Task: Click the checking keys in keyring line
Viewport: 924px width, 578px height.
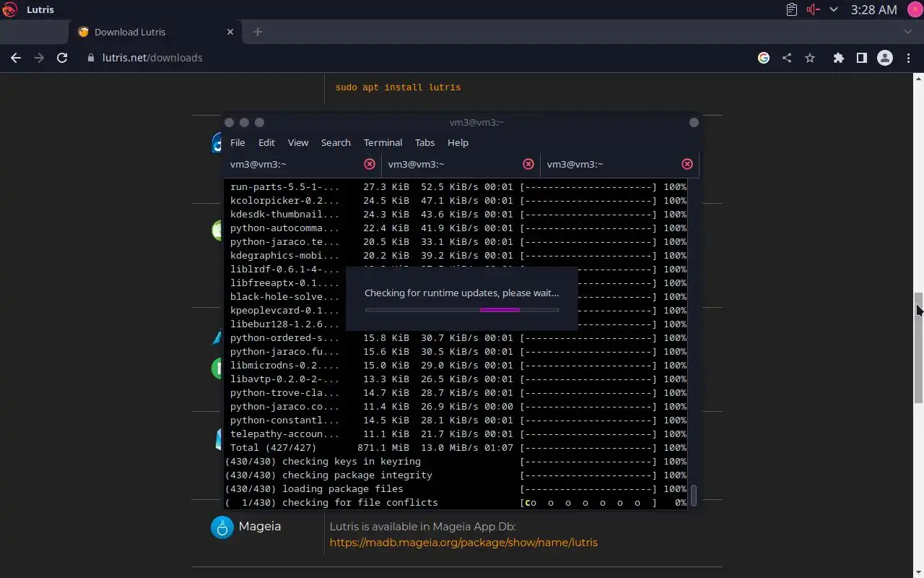Action: coord(458,462)
